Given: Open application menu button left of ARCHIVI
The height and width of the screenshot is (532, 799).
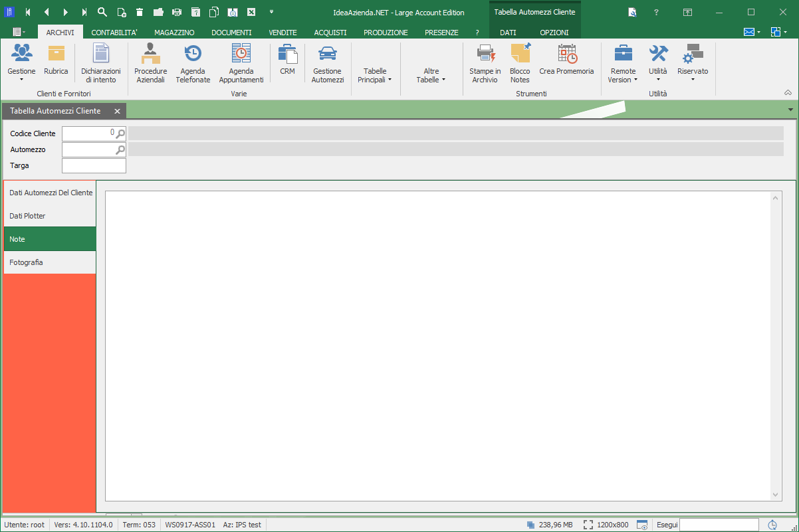Looking at the screenshot, I should point(19,32).
